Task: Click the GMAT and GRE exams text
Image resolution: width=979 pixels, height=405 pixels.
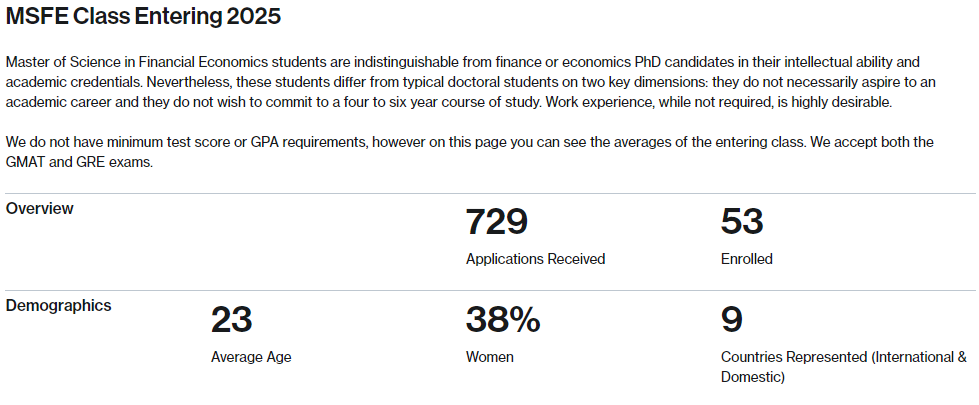Action: point(79,162)
